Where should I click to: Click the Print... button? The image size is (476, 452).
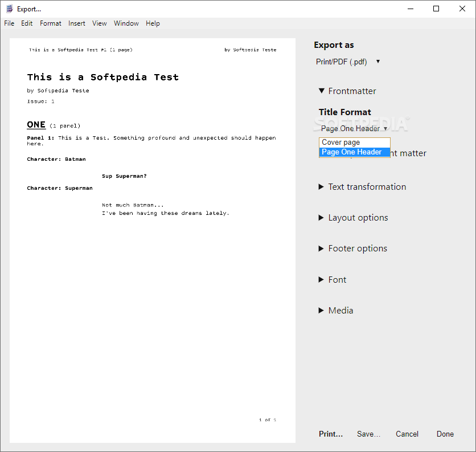[331, 434]
